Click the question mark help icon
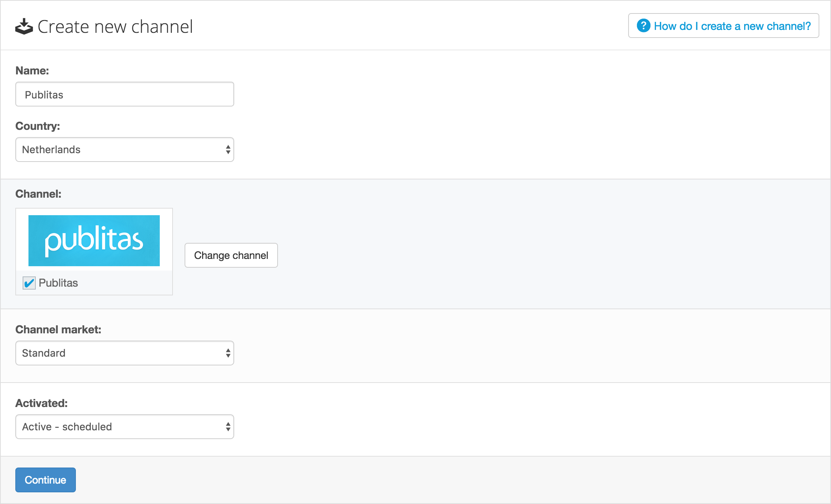 click(643, 26)
